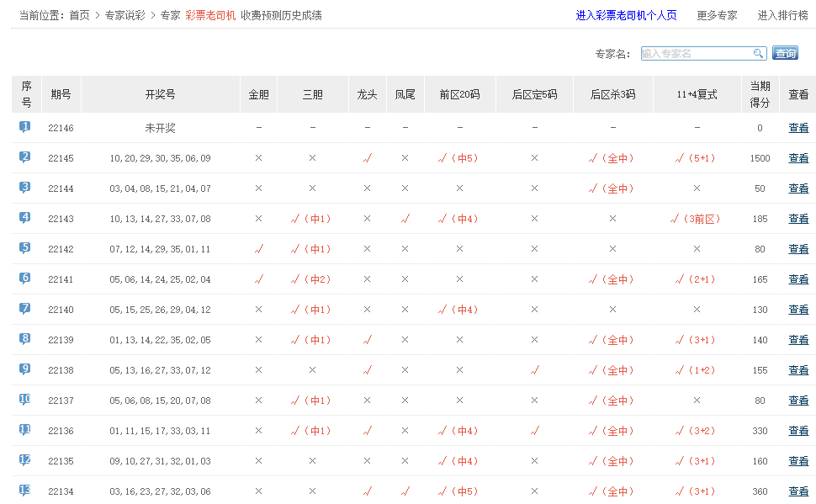Select the number 12 badge for issue 22135
Screen dimensions: 816x504
[25, 460]
